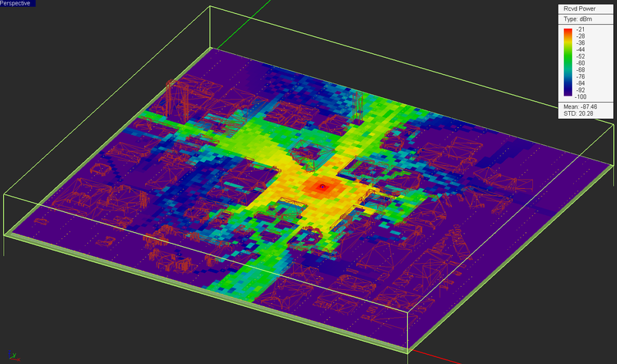Click the -28 legend value
This screenshot has width=617, height=364.
581,36
